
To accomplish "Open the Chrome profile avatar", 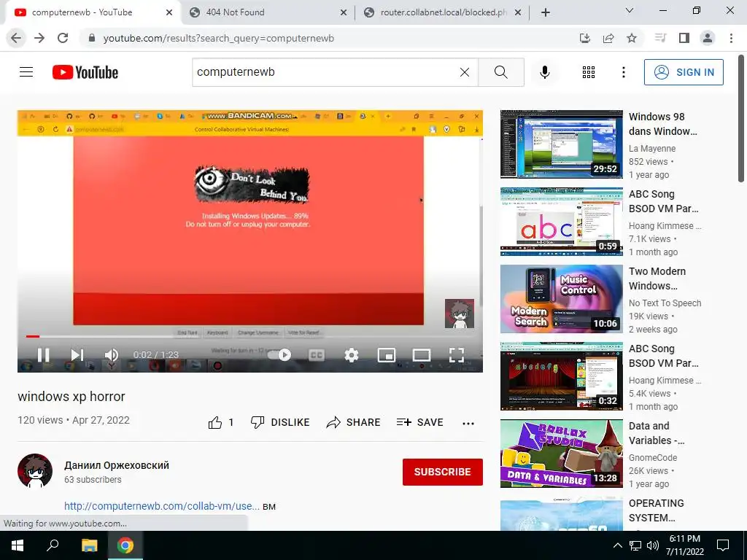I will tap(708, 38).
